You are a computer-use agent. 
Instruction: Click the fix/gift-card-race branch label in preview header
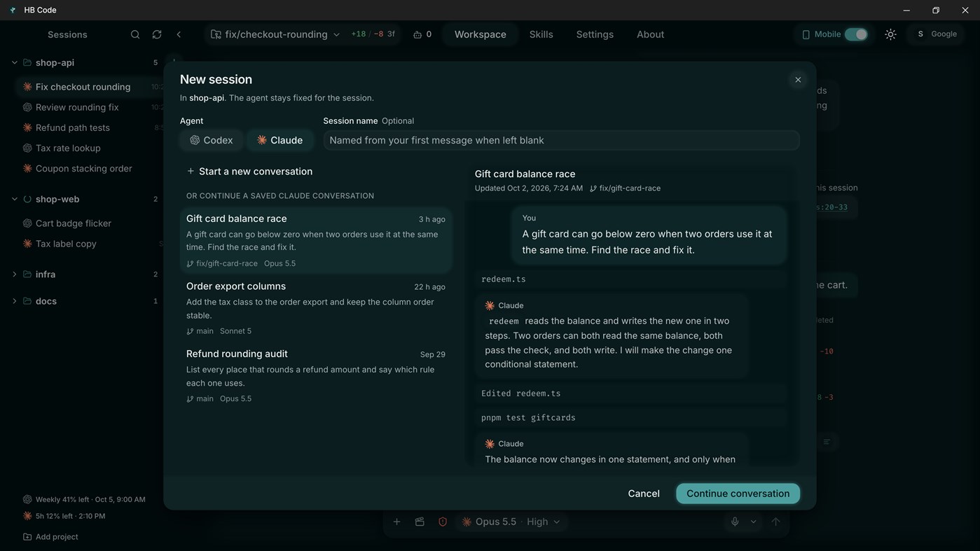click(626, 188)
